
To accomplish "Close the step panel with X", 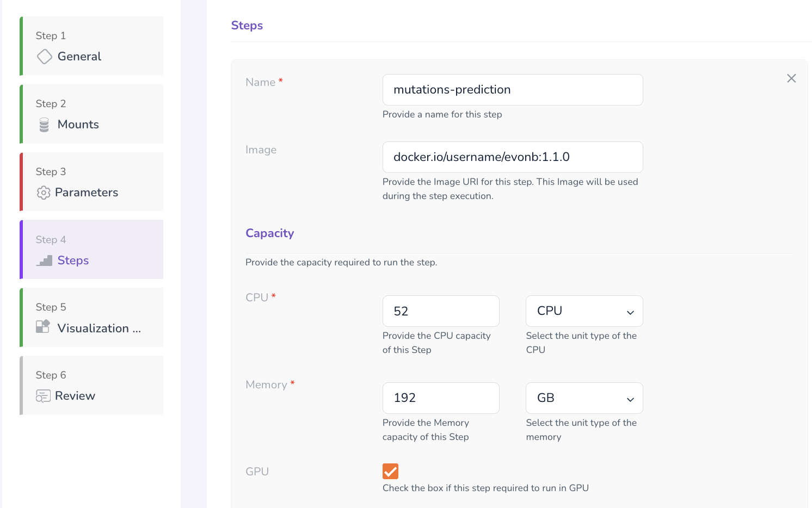I will pyautogui.click(x=791, y=78).
